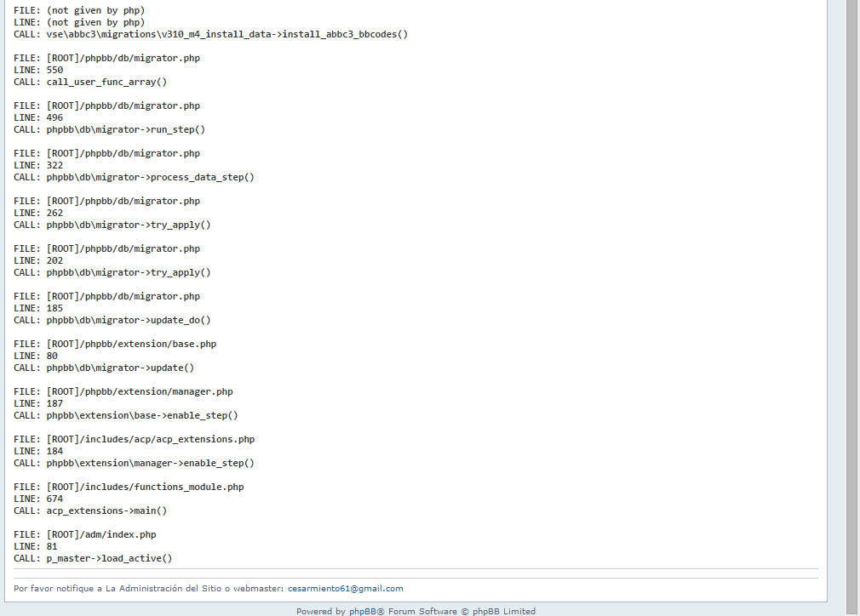This screenshot has width=860, height=616.
Task: Click the extension\base->enable_step() call line
Action: point(142,415)
